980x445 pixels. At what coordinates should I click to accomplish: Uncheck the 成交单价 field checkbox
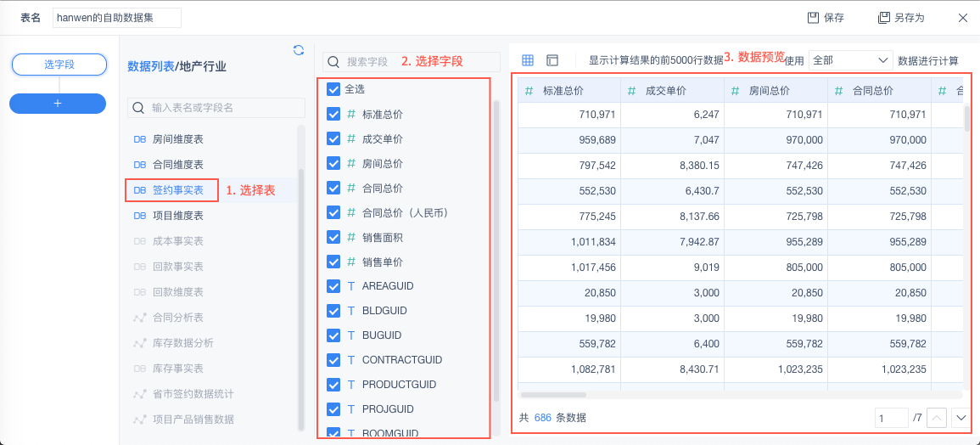333,138
